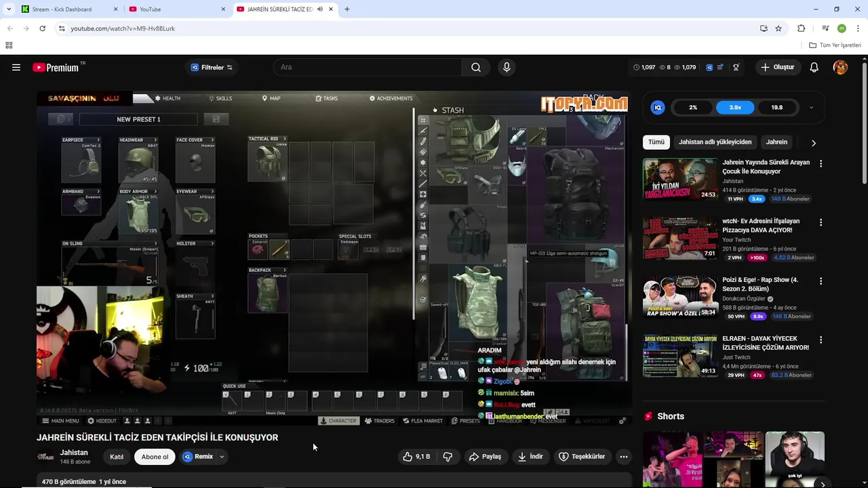Screen dimensions: 868x488
Task: Open the extension list icon next to the IQ badge
Action: click(720, 67)
